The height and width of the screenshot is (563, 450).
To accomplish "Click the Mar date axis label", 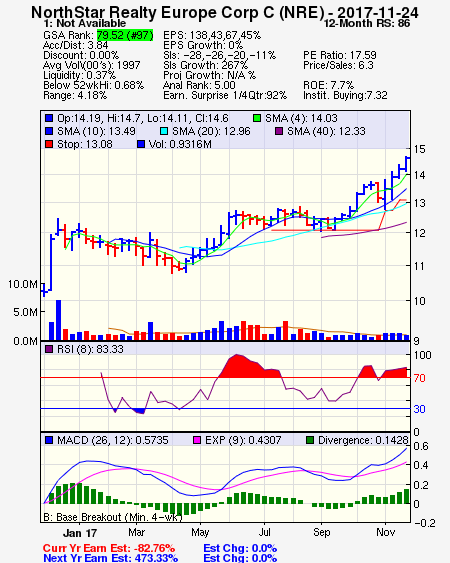I will tap(136, 532).
